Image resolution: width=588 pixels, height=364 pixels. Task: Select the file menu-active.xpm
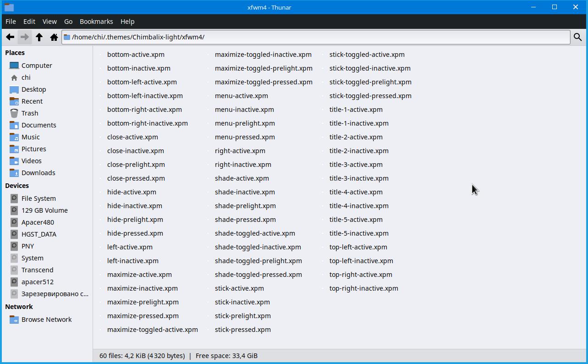click(x=242, y=96)
